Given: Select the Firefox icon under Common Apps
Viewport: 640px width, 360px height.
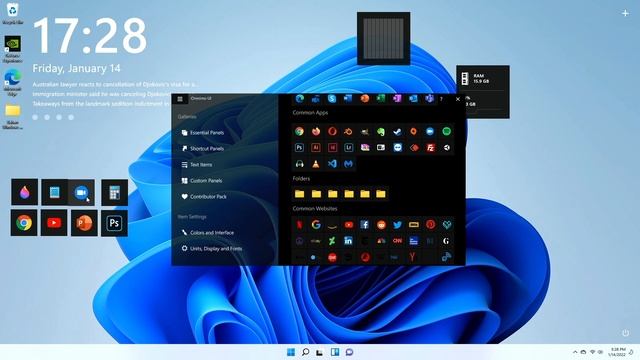Looking at the screenshot, I should (x=316, y=131).
